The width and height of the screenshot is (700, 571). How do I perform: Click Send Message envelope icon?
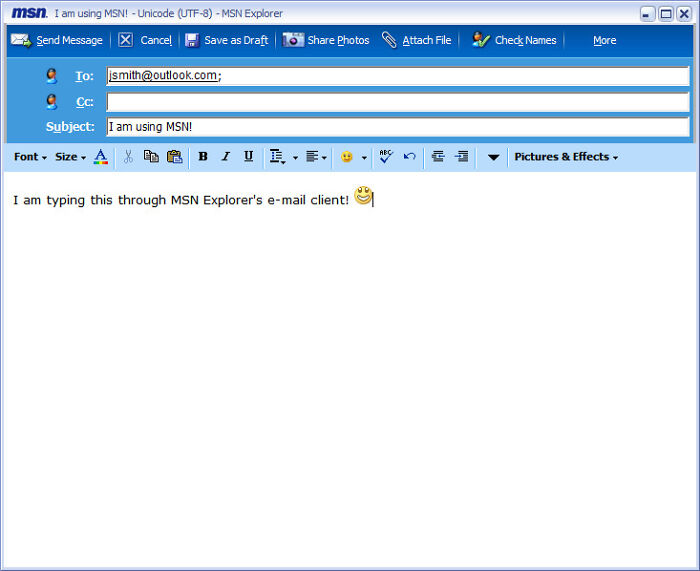coord(21,40)
